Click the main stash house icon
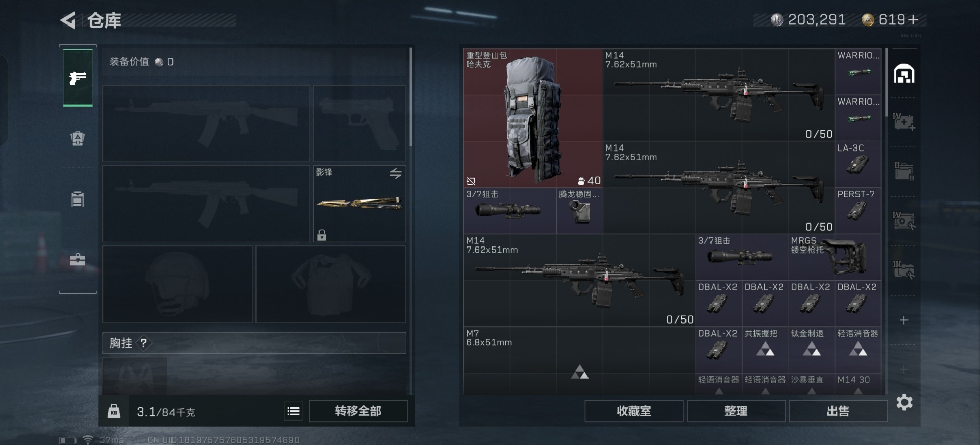 [x=904, y=73]
